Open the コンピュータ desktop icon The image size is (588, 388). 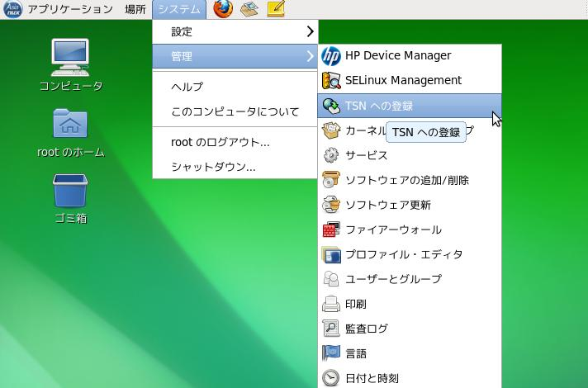(x=71, y=58)
